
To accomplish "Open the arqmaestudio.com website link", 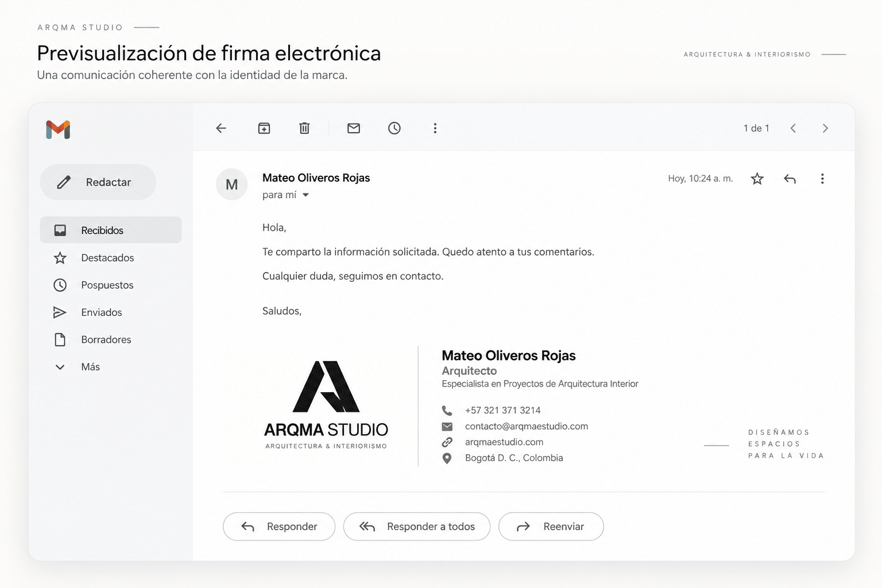I will coord(504,442).
